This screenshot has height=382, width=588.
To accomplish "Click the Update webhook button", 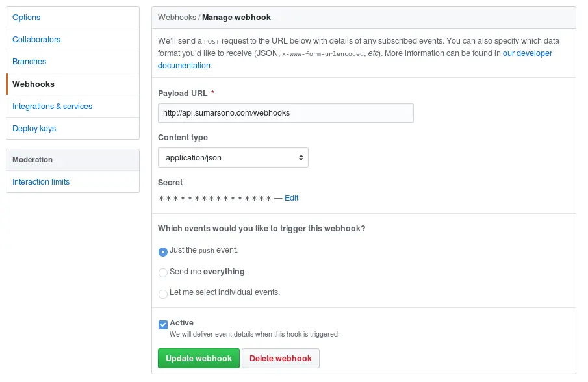I will click(x=198, y=358).
